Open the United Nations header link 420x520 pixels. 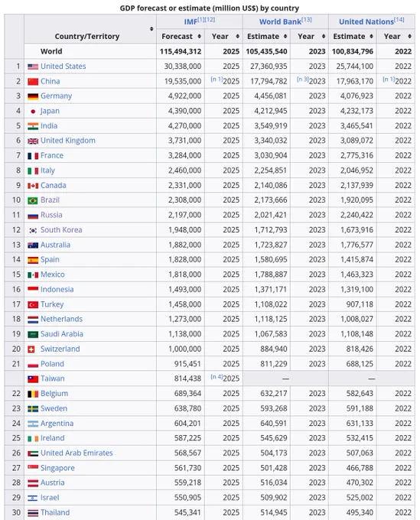[x=366, y=22]
